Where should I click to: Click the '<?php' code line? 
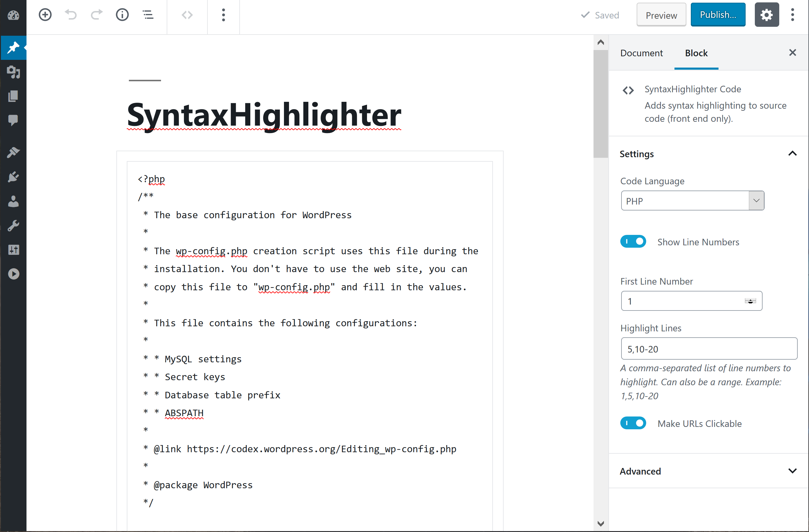[151, 179]
